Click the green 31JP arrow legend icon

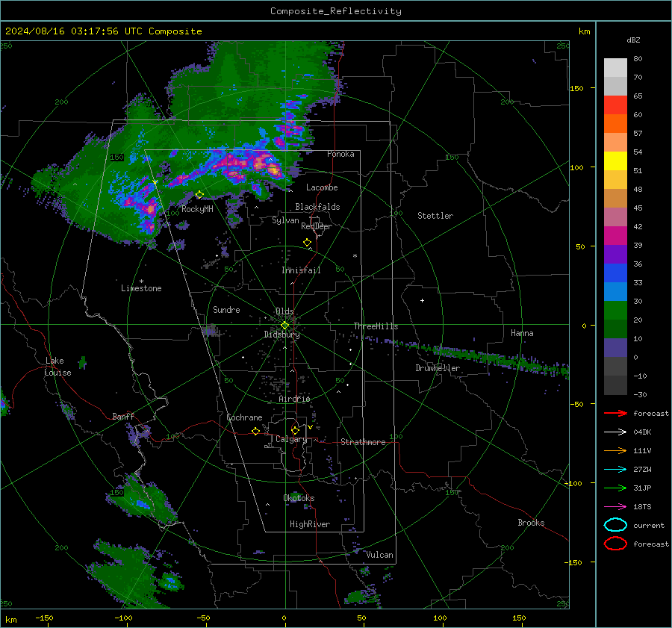click(x=615, y=488)
